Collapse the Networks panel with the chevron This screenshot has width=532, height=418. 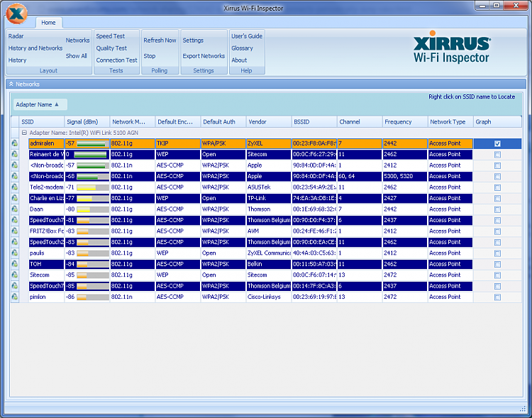click(11, 84)
